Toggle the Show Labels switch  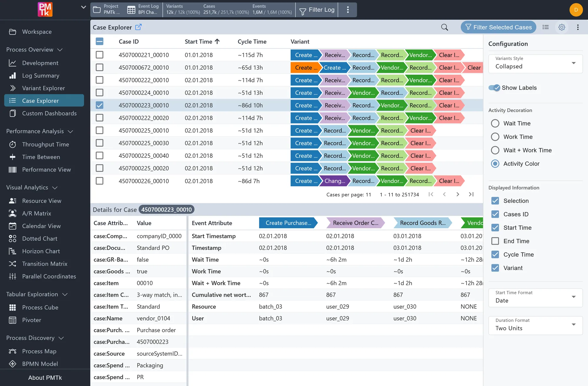click(494, 88)
